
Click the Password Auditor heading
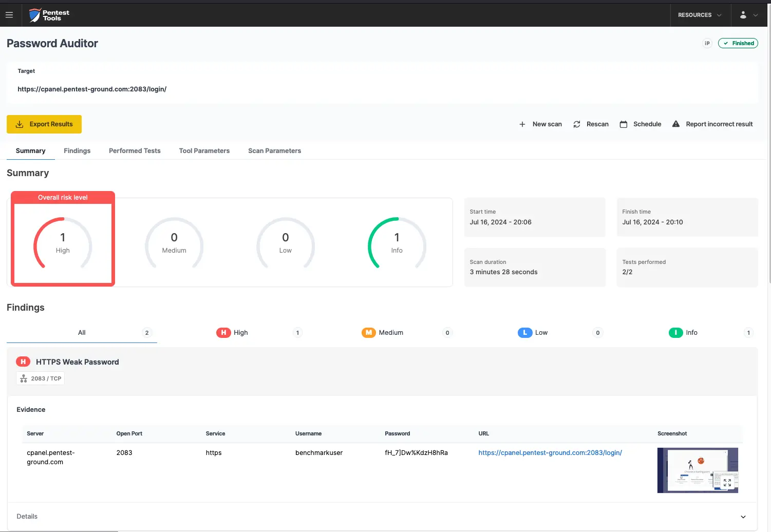(x=52, y=44)
